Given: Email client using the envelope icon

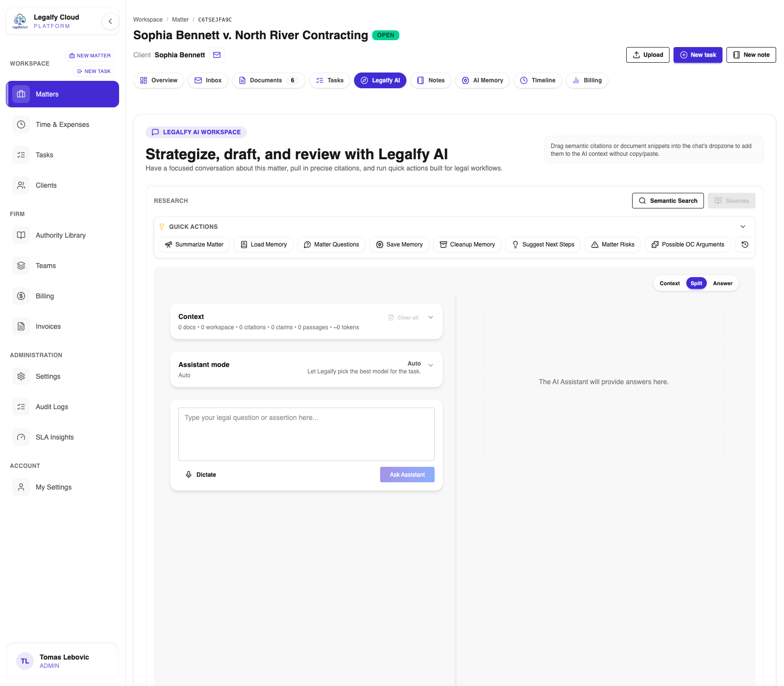Looking at the screenshot, I should click(217, 55).
